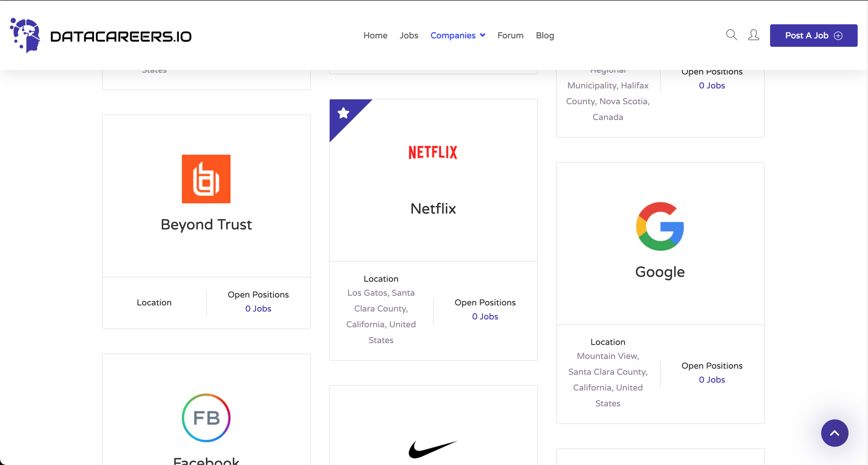The height and width of the screenshot is (465, 868).
Task: Open Google's 0 Jobs link
Action: [x=711, y=380]
